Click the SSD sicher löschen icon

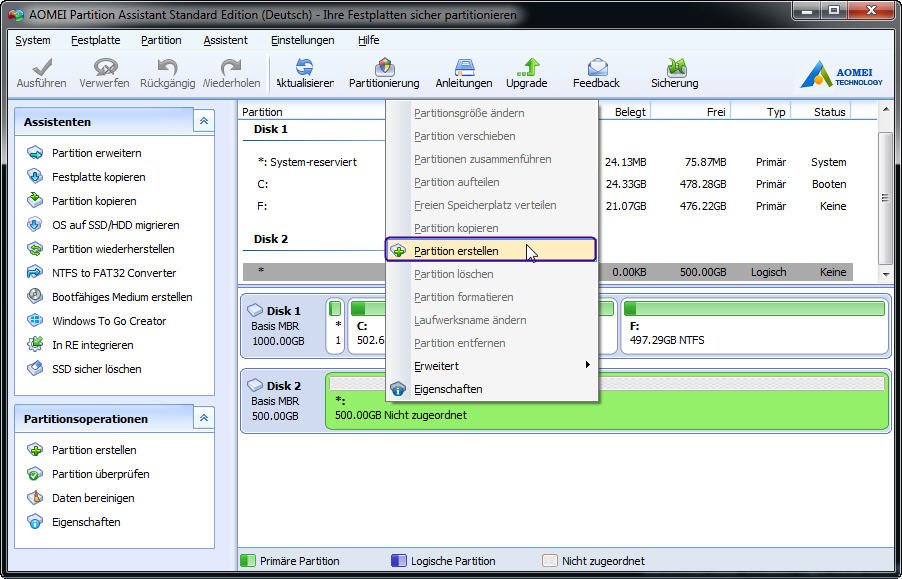point(35,369)
